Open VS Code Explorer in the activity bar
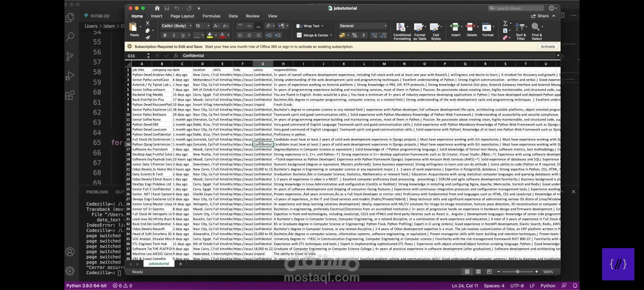 [x=70, y=18]
